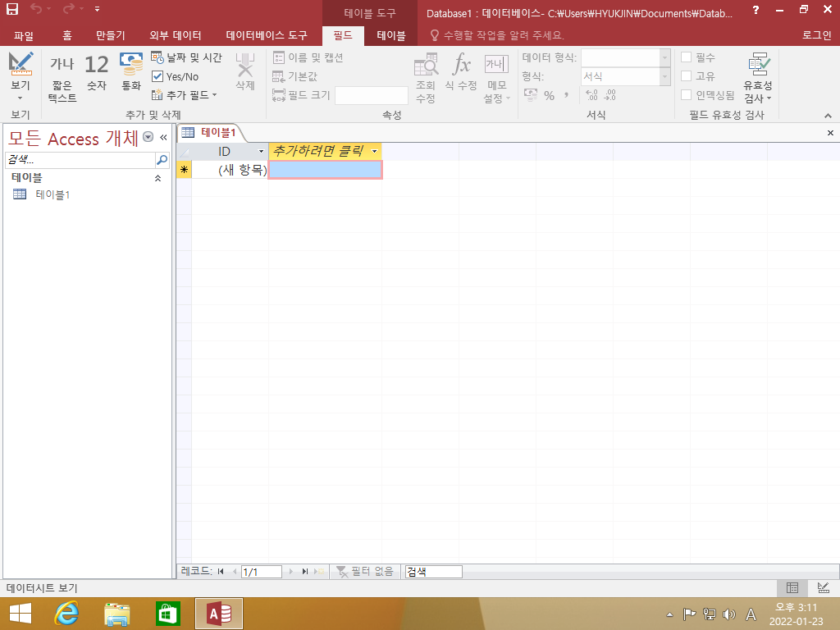Click the 기본값 default value button

(294, 76)
